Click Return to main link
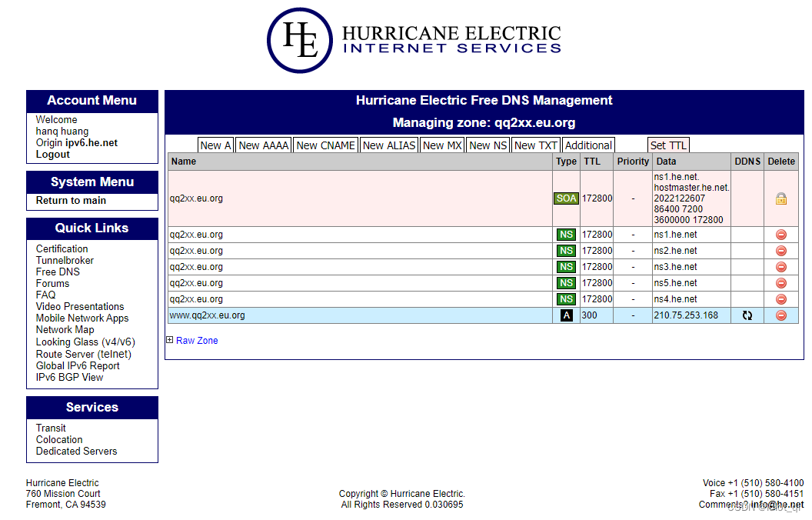The height and width of the screenshot is (520, 812). tap(71, 201)
